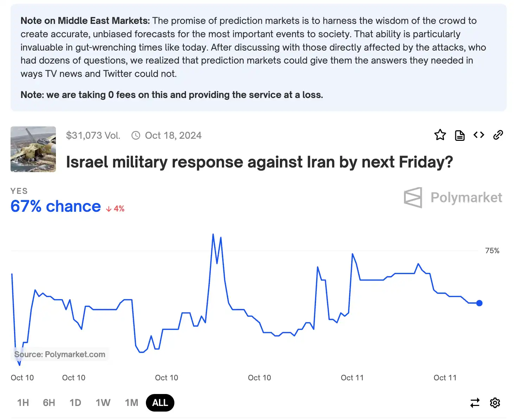Select the 1H time range
The width and height of the screenshot is (514, 420).
23,403
